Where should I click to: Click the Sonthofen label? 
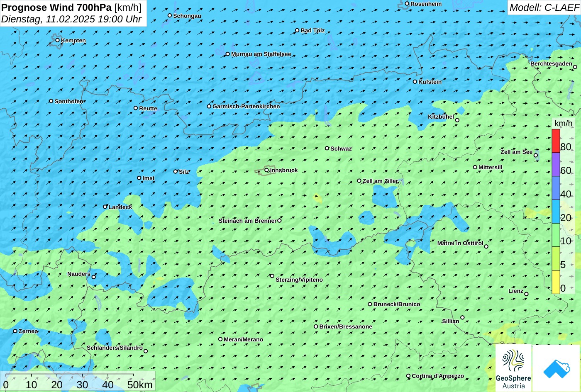(69, 101)
